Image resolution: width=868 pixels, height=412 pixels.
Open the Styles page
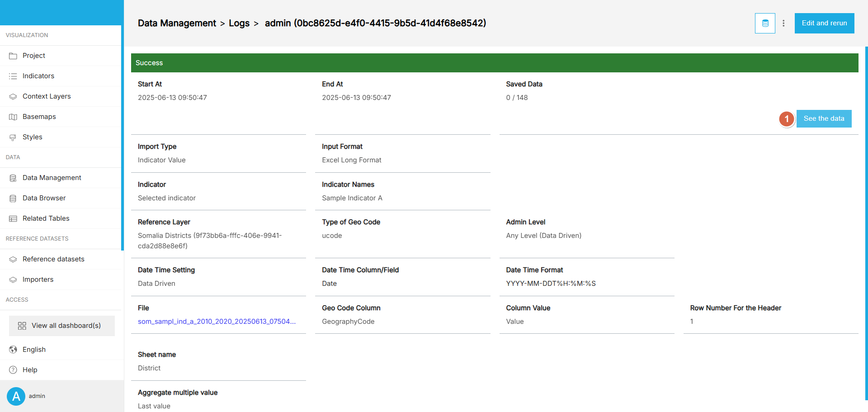pyautogui.click(x=61, y=137)
